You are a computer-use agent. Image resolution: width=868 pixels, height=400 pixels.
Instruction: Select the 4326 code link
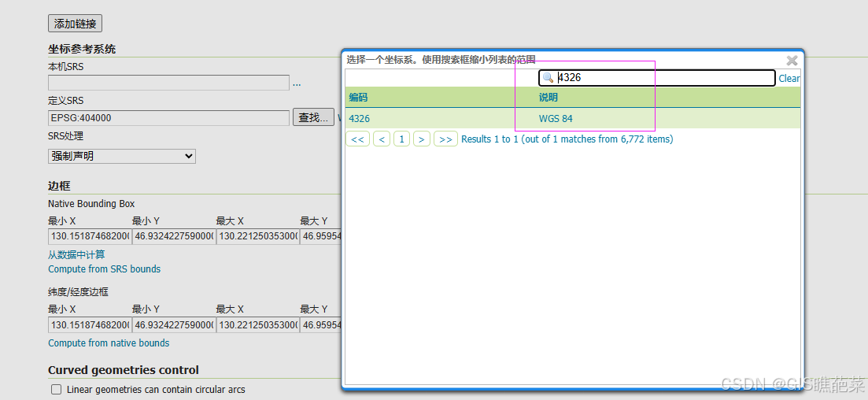tap(360, 119)
